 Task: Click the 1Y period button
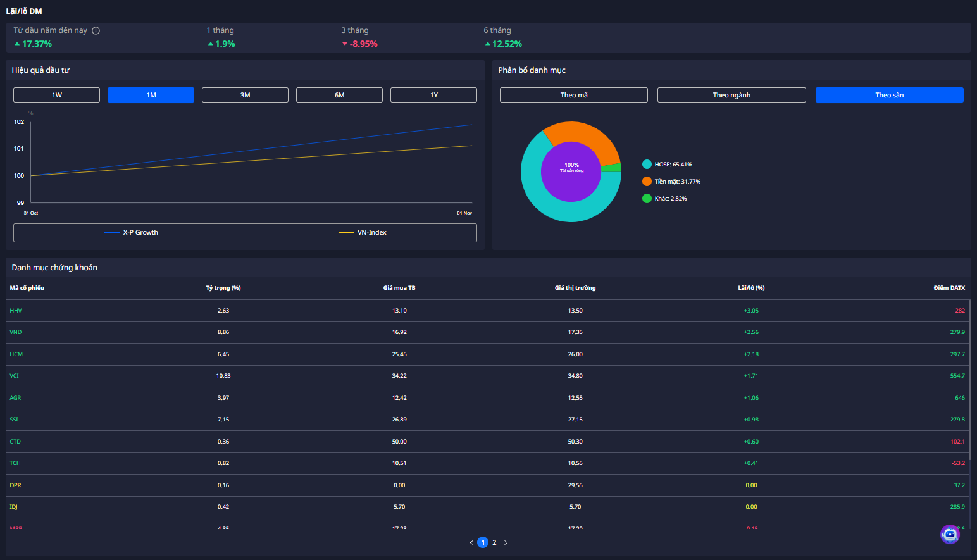pyautogui.click(x=433, y=94)
